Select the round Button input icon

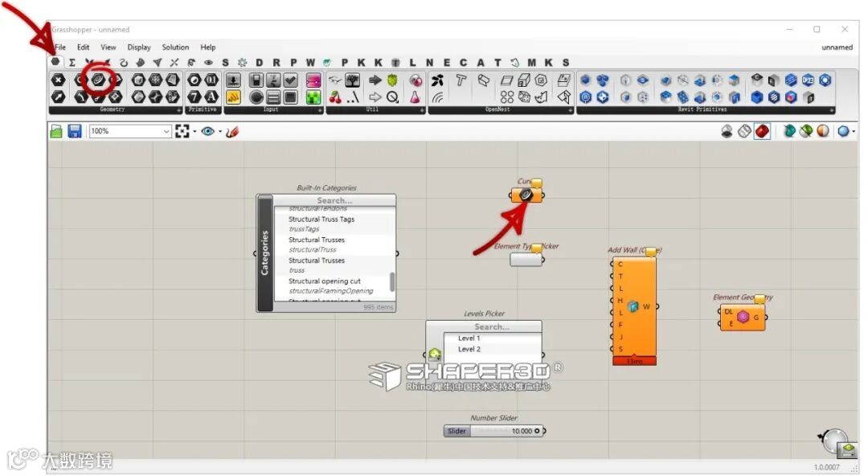(x=256, y=97)
